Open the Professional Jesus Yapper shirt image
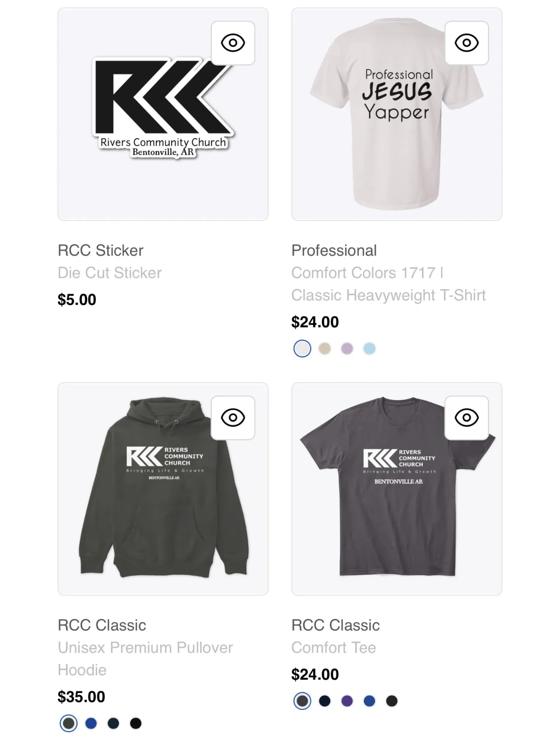The height and width of the screenshot is (747, 560). (397, 114)
